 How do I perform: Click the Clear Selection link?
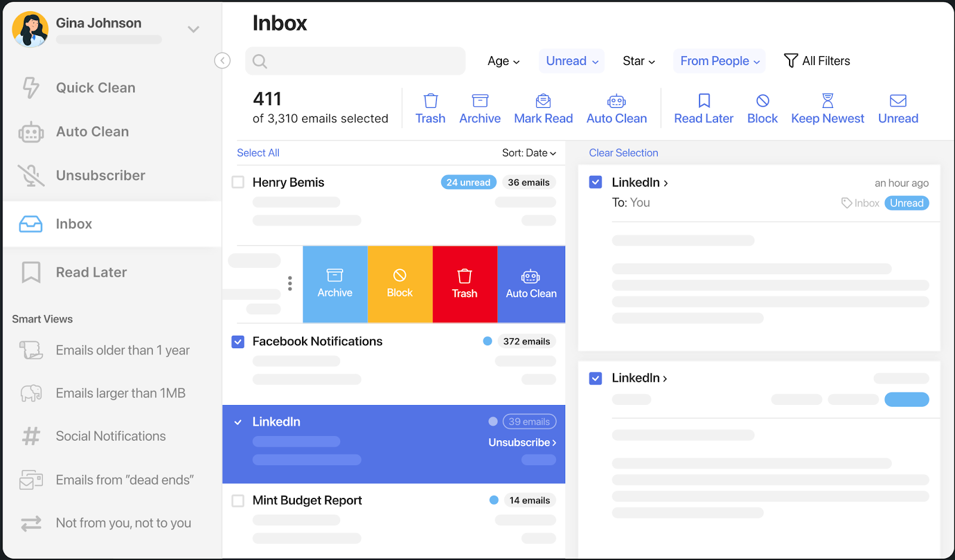623,153
